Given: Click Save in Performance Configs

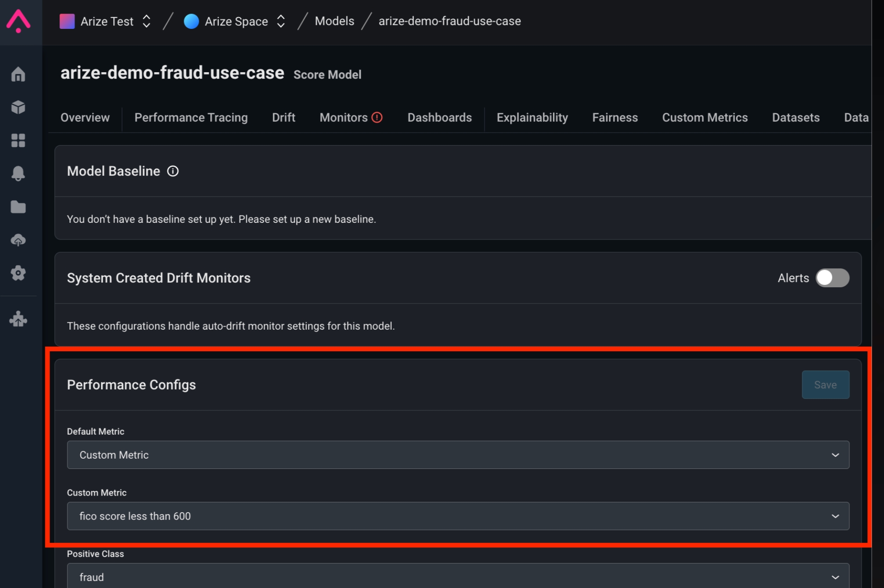Looking at the screenshot, I should click(x=825, y=385).
